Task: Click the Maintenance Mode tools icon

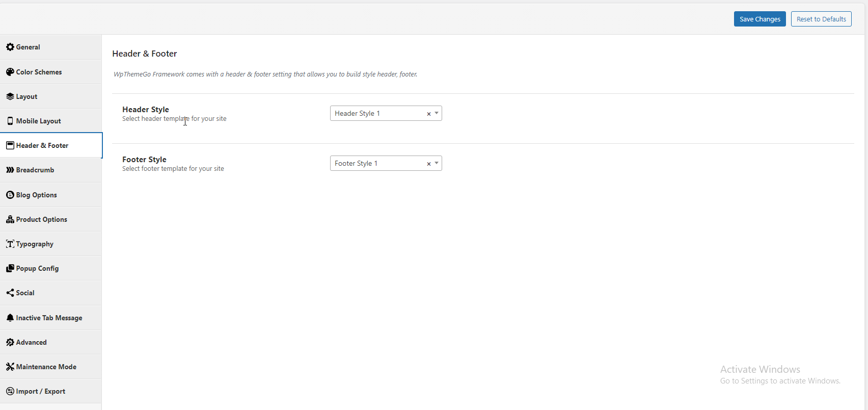Action: pyautogui.click(x=10, y=367)
